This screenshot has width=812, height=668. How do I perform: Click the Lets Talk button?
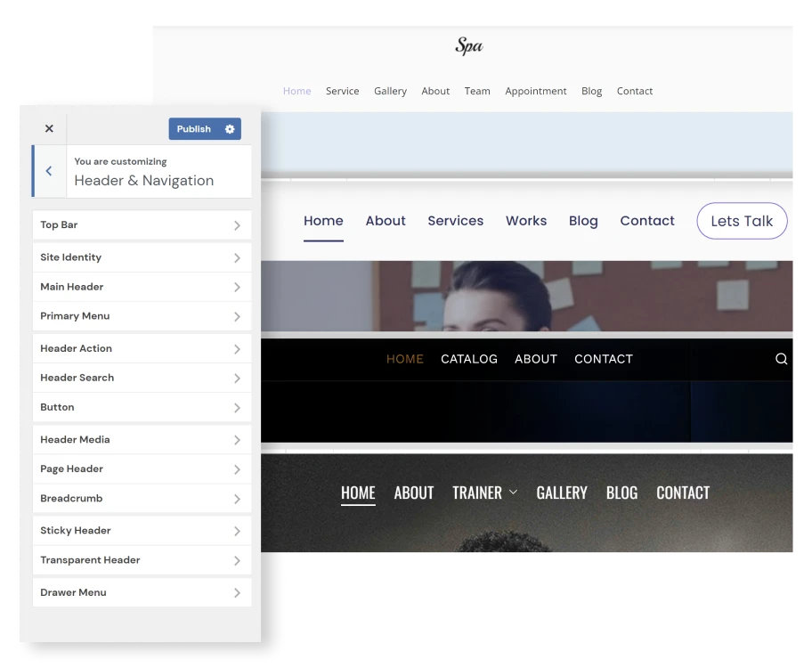click(742, 221)
